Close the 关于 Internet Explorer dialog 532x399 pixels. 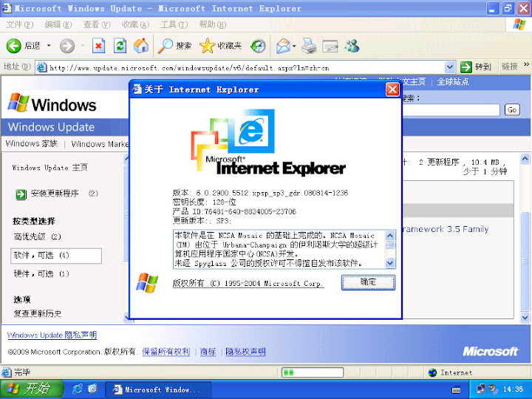(392, 89)
